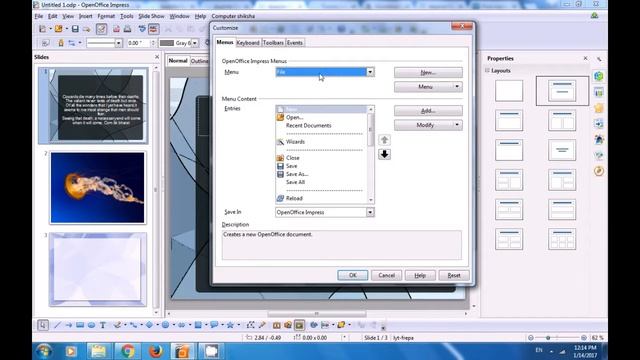Move the entry down with black arrow
Screen dimensions: 640x360
click(x=384, y=154)
